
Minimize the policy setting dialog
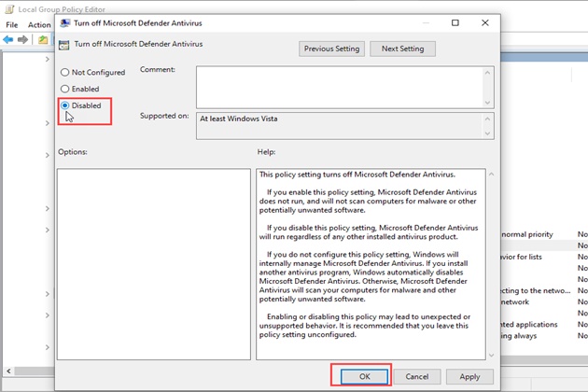click(426, 23)
